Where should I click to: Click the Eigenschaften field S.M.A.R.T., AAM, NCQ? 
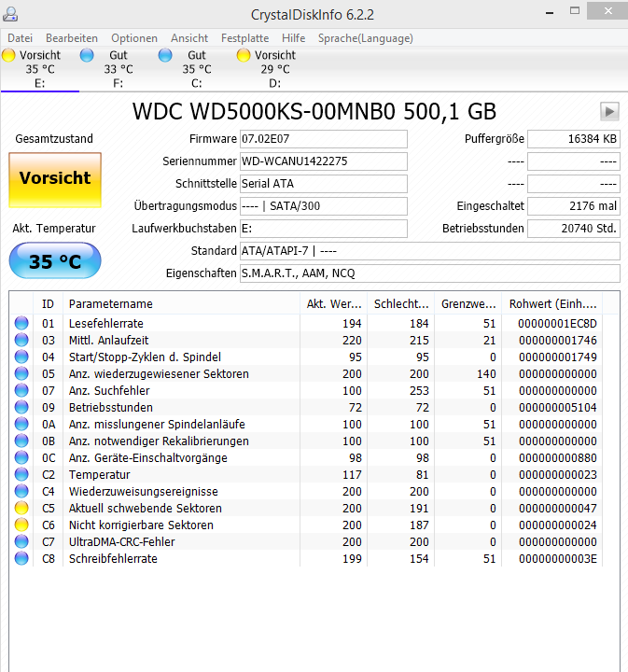429,273
